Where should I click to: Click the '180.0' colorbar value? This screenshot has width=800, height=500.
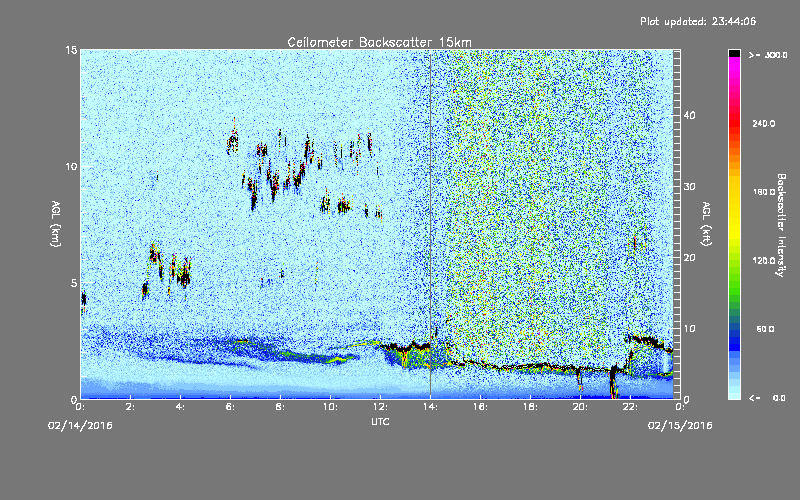click(763, 192)
